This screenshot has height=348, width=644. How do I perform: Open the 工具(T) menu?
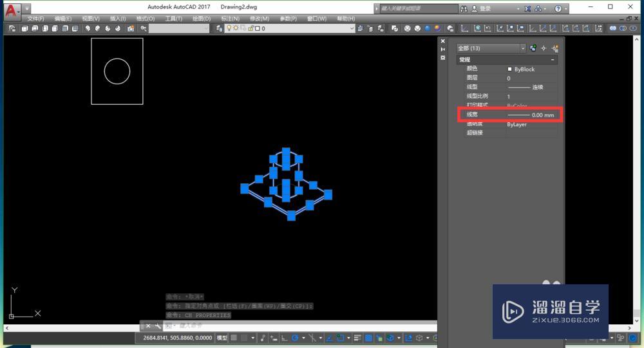[x=173, y=19]
